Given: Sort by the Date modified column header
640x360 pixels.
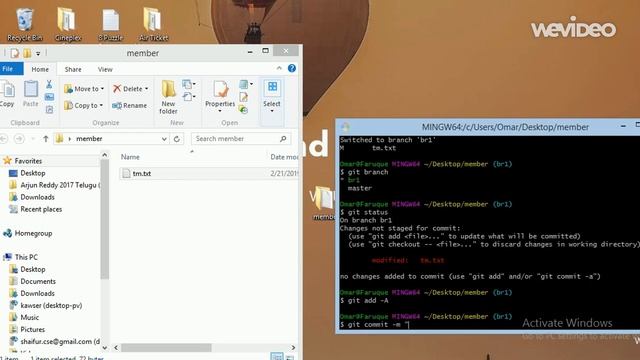Looking at the screenshot, I should click(x=284, y=157).
